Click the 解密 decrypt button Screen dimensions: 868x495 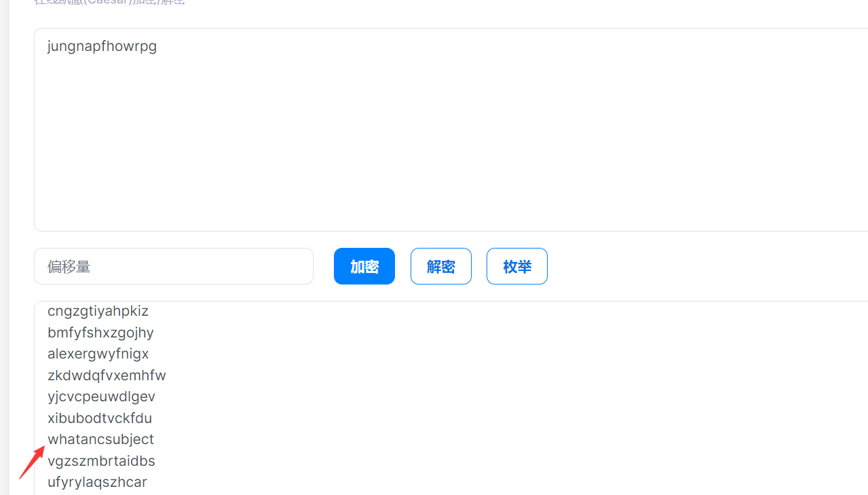(x=441, y=266)
